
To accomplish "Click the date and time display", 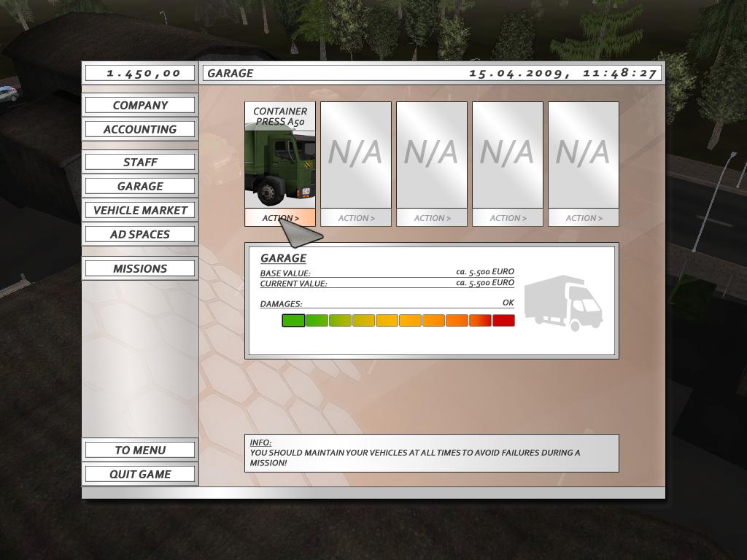I will pyautogui.click(x=563, y=73).
